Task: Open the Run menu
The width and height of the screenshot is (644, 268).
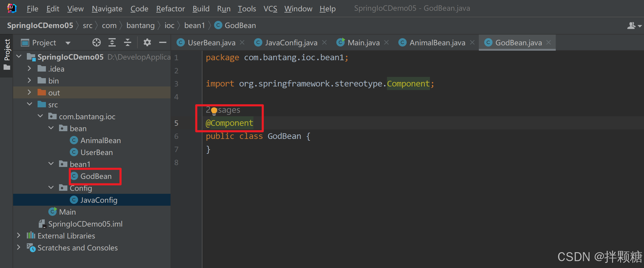Action: point(224,9)
